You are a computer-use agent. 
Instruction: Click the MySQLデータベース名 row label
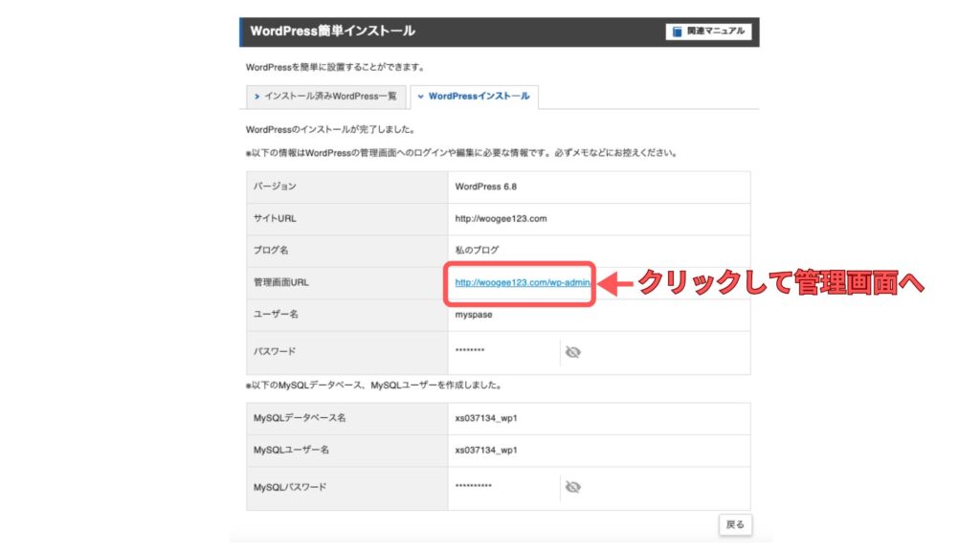coord(300,419)
